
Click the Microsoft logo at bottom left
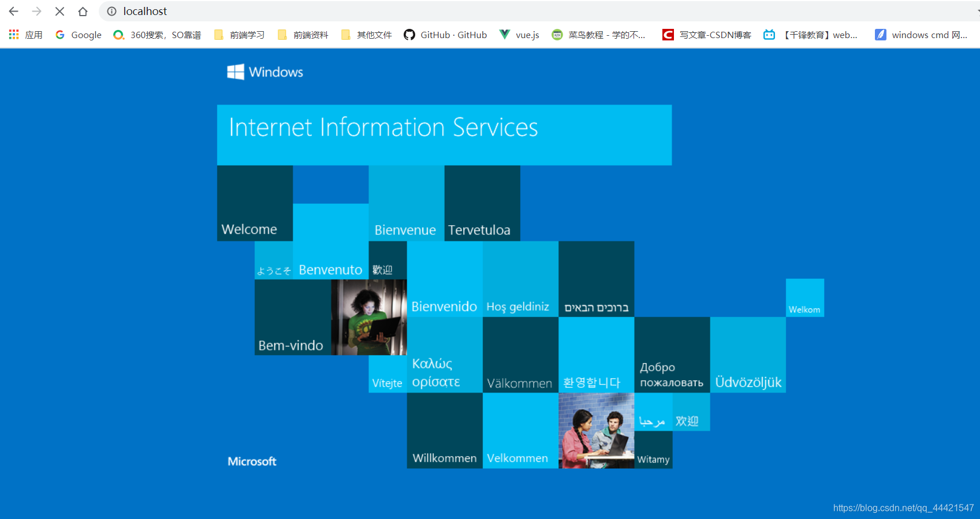(252, 461)
